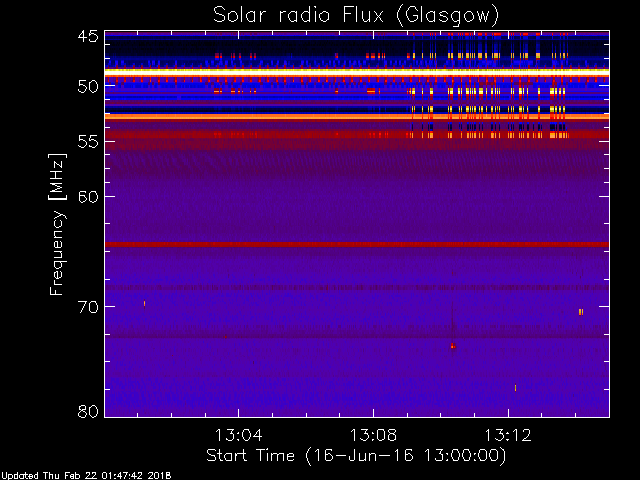The image size is (640, 480).
Task: Click the 55 MHz frequency axis label
Action: point(88,142)
